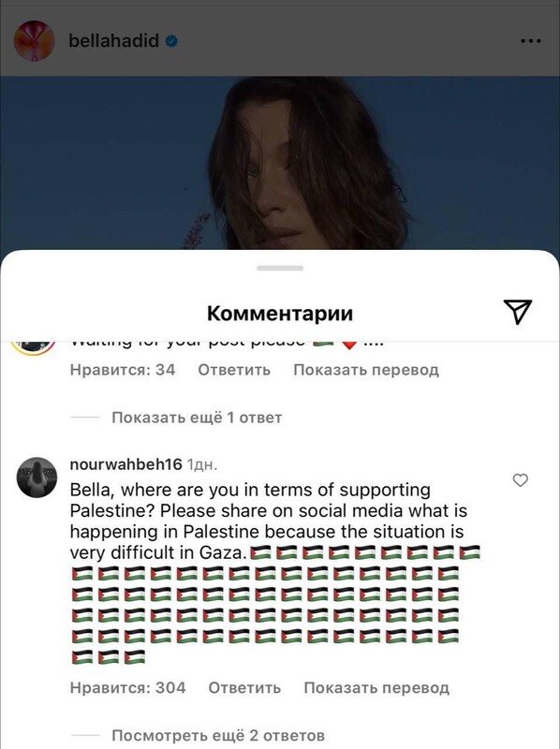Viewport: 560px width, 749px height.
Task: Open nourwahbeh16's avatar
Action: (x=37, y=477)
